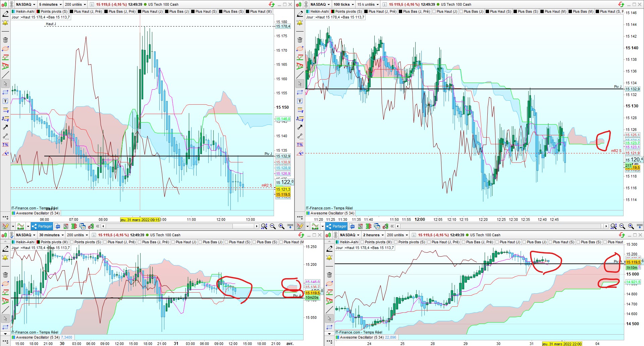Click Partager button under 100 ticks chart
Image resolution: width=644 pixels, height=346 pixels.
click(336, 226)
